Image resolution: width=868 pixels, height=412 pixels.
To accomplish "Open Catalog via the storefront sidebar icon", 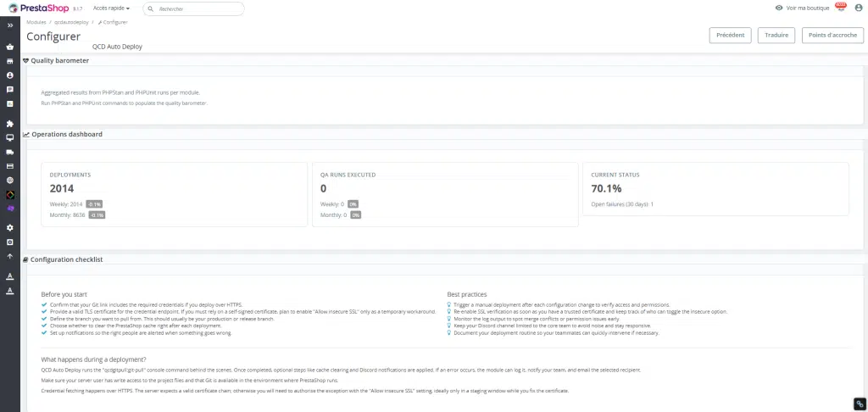I will tap(10, 61).
